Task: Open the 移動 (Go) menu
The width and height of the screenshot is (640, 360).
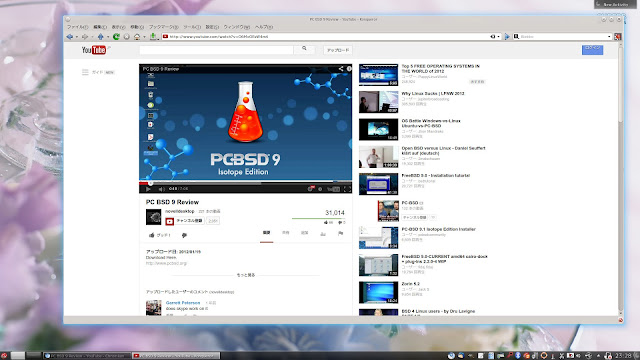Action: [137, 27]
